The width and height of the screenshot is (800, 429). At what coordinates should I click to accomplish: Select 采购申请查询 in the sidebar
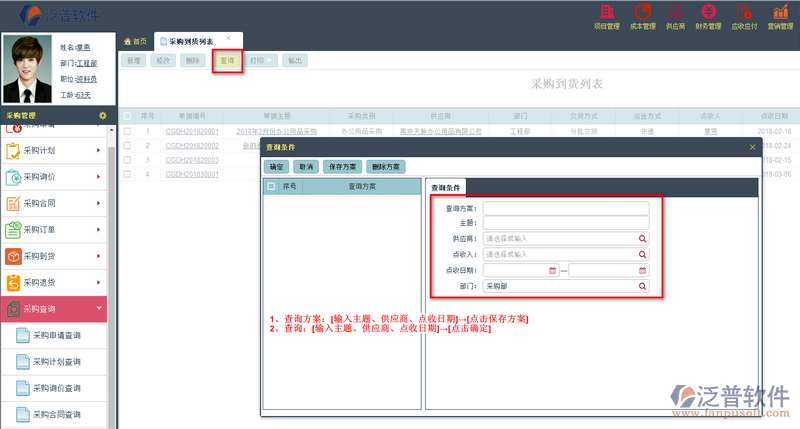57,335
